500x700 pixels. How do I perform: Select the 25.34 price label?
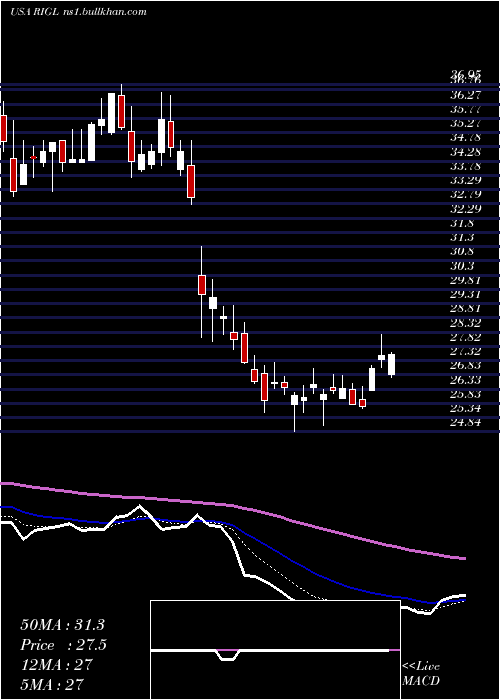pyautogui.click(x=465, y=408)
